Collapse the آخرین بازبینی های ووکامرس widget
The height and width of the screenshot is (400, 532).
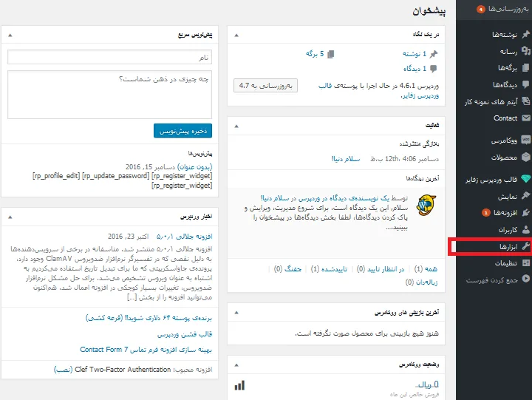(x=236, y=313)
